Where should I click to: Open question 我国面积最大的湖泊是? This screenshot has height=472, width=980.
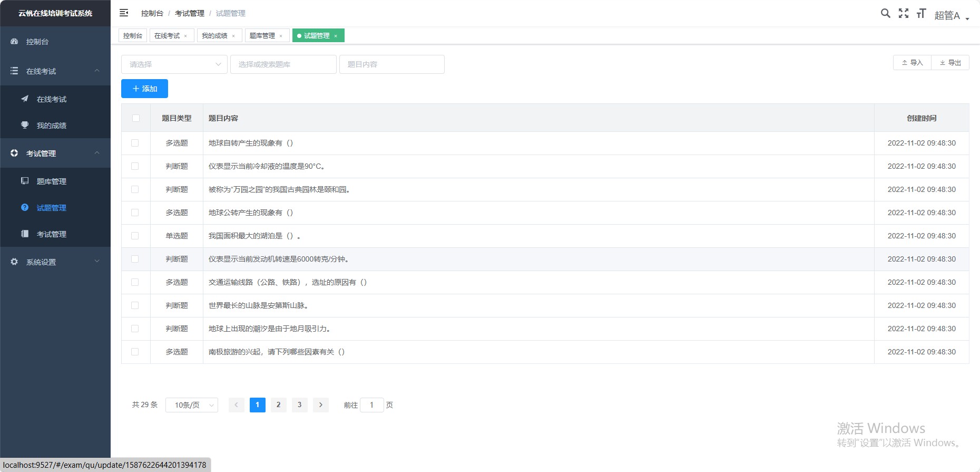click(255, 236)
